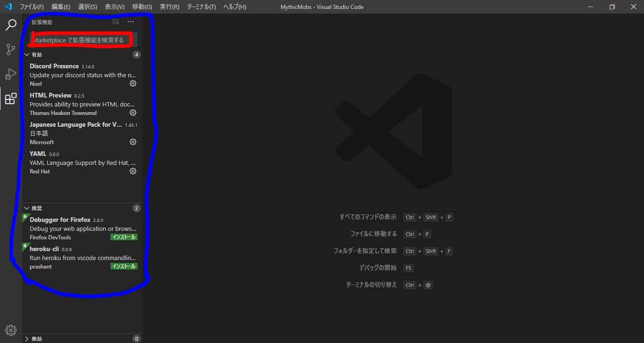Select the YAML extension entry

click(83, 162)
